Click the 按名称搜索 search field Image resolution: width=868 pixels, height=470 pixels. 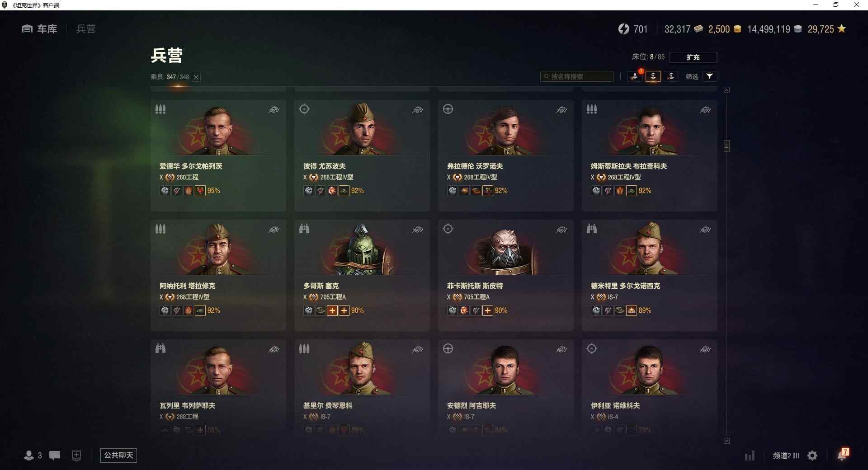pyautogui.click(x=577, y=76)
